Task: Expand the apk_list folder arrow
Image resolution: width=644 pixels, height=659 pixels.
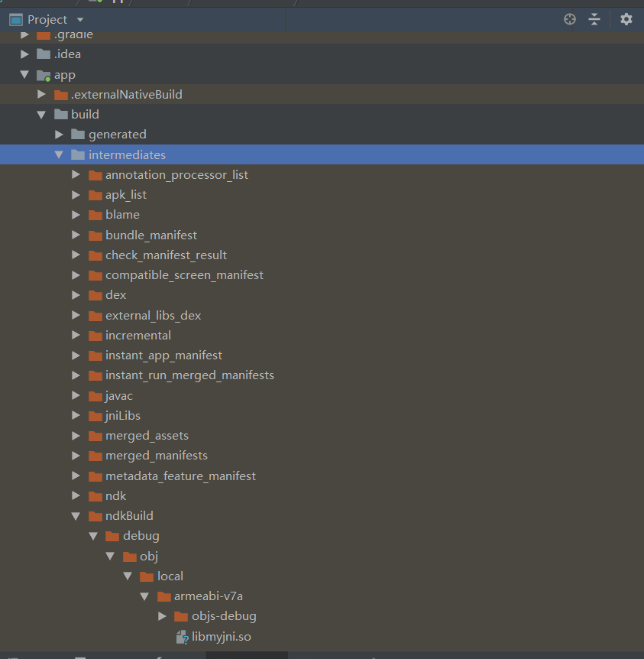Action: click(x=76, y=195)
